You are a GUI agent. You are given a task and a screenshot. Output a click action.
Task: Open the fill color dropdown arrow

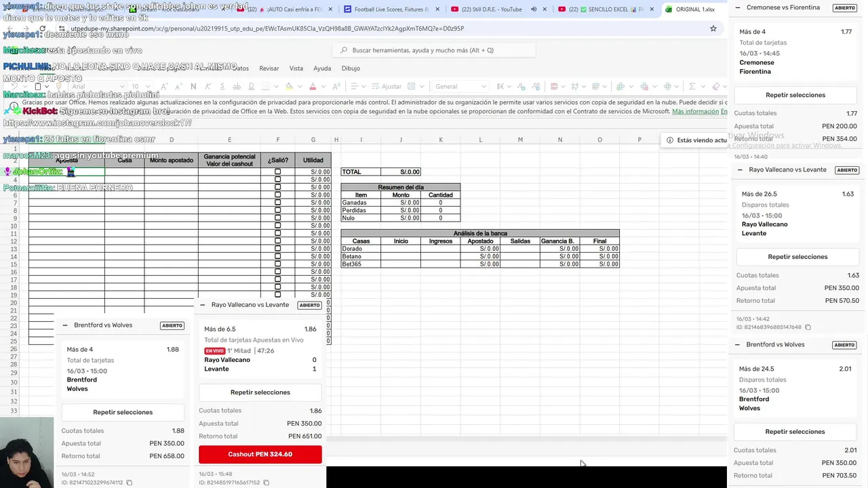tap(298, 86)
